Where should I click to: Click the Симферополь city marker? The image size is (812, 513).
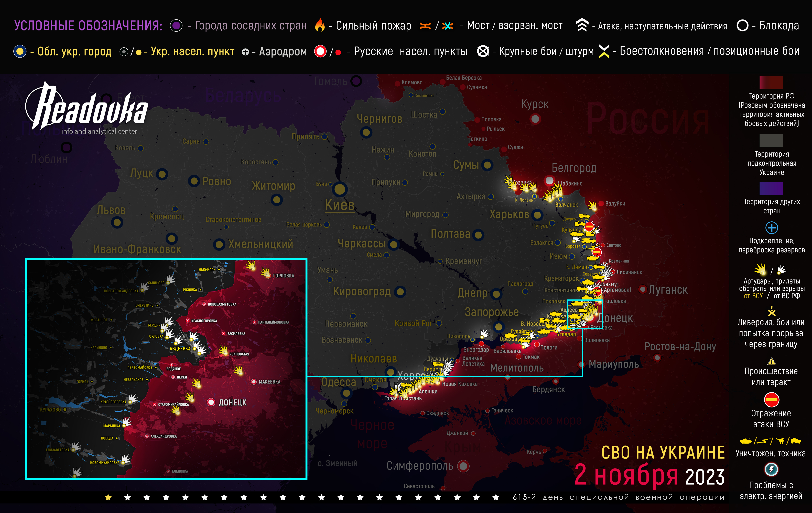click(x=463, y=466)
